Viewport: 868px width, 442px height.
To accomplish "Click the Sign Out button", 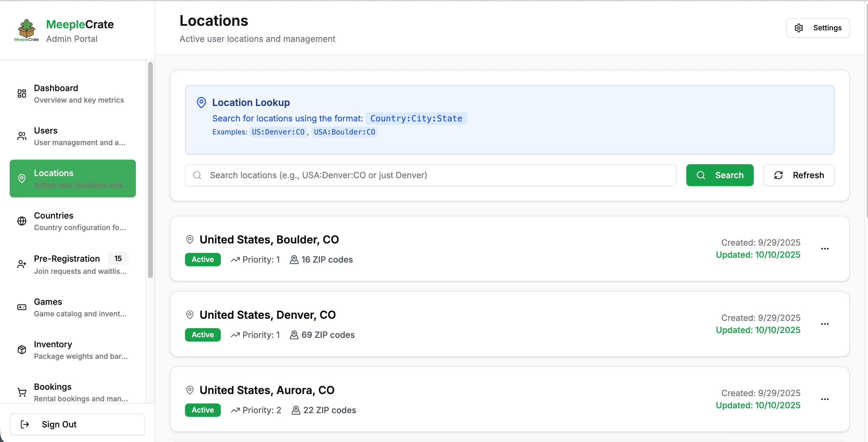I will [77, 424].
